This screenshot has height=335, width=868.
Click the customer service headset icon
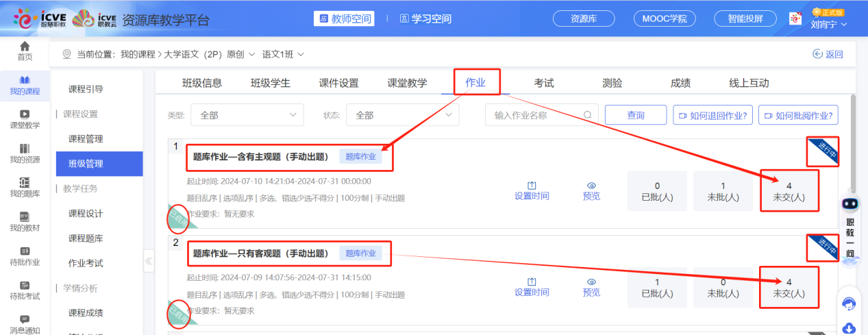[850, 303]
